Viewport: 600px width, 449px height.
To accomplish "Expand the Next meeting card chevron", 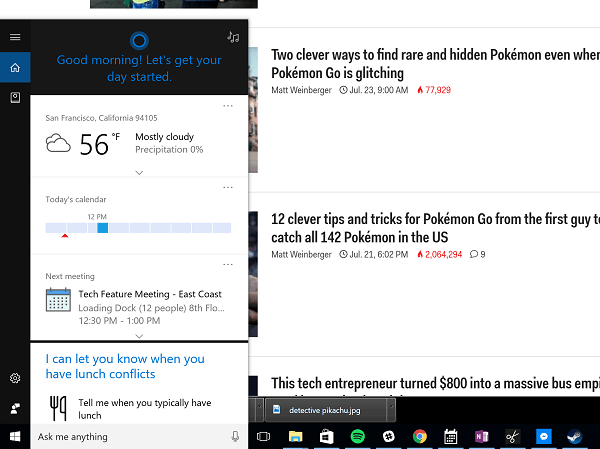I will pos(139,336).
